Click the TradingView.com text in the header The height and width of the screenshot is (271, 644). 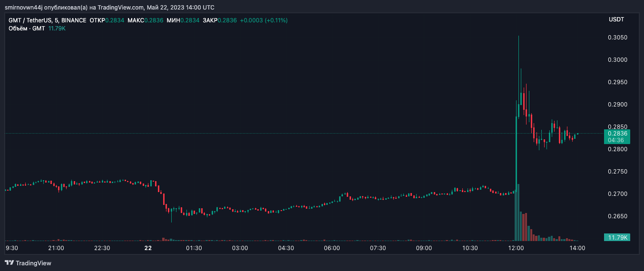click(124, 8)
